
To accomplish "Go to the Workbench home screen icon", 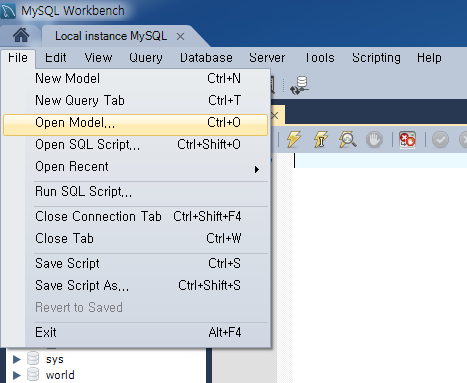I will click(x=21, y=35).
